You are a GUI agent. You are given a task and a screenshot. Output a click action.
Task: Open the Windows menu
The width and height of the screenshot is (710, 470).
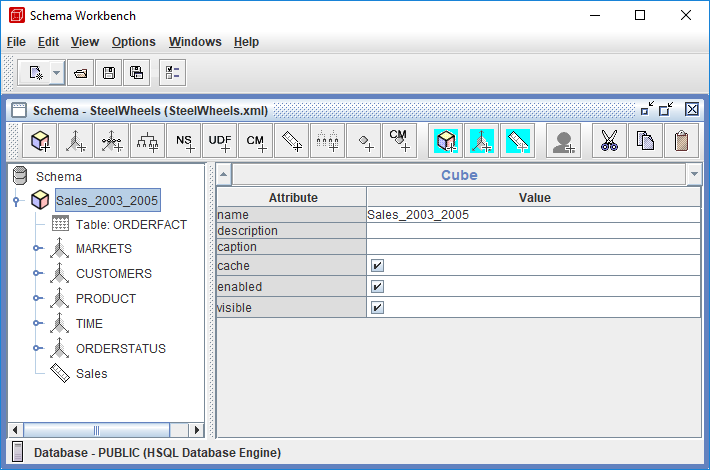click(195, 42)
